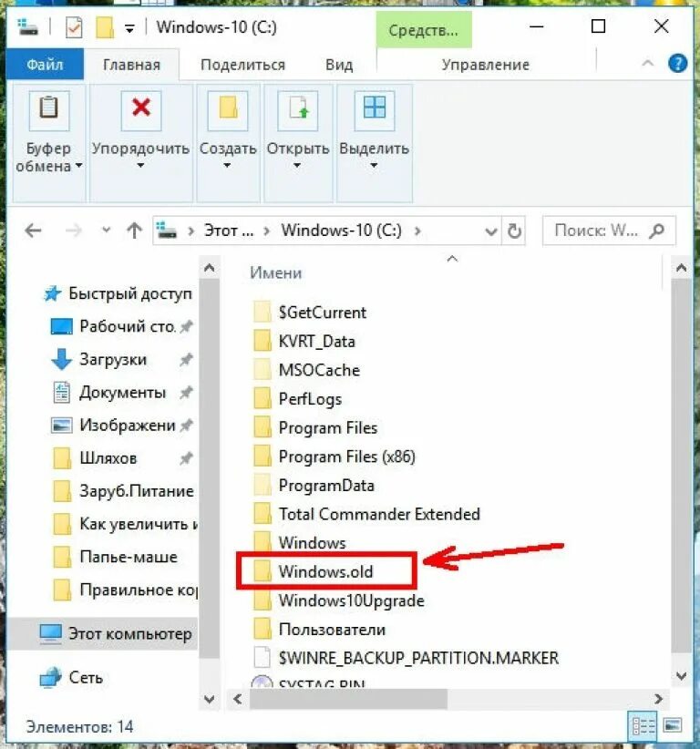The height and width of the screenshot is (749, 700).
Task: Switch to large icons view in status bar
Action: click(x=672, y=725)
